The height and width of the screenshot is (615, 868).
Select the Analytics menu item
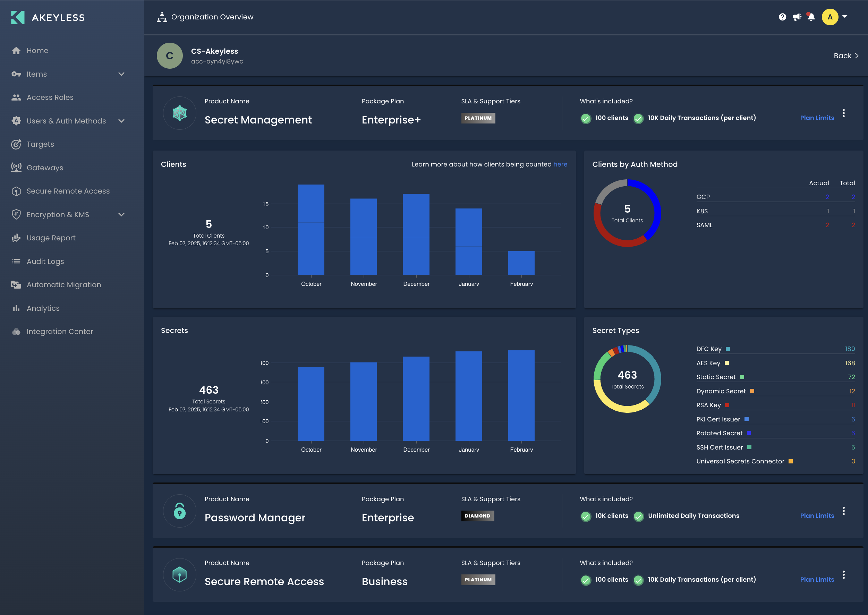pyautogui.click(x=43, y=307)
